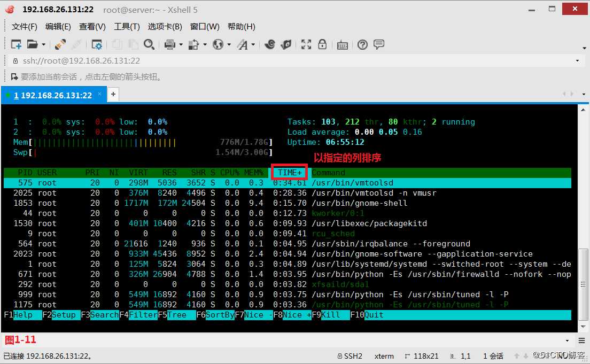Viewport: 590px width, 364px height.
Task: Select the 192.168.26.131:22 session tab
Action: pos(53,95)
